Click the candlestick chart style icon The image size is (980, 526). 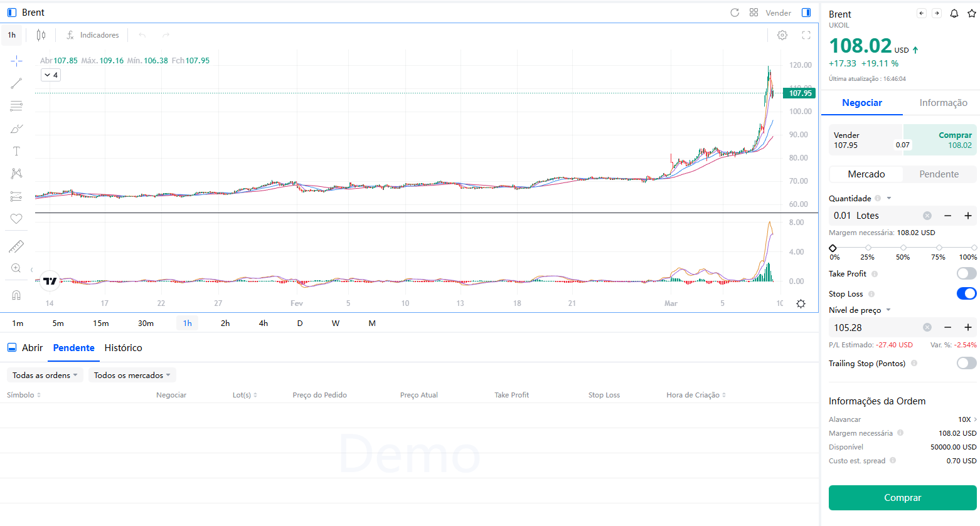tap(41, 35)
